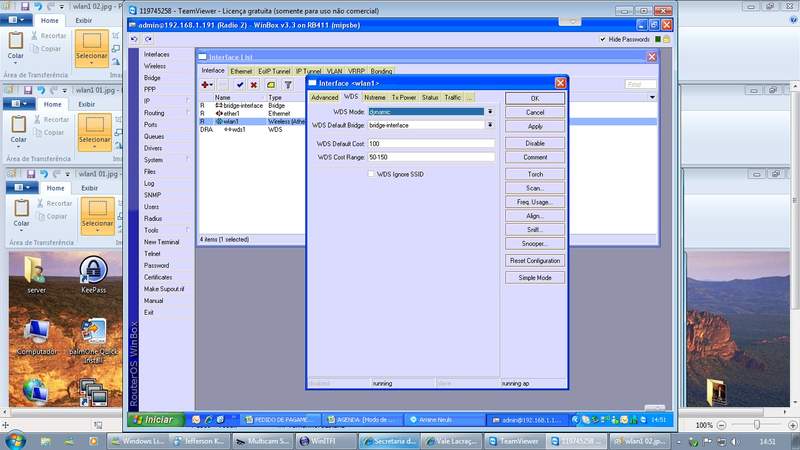Image resolution: width=800 pixels, height=450 pixels.
Task: Expand the IP submenu in WinBox sidebar
Action: pyautogui.click(x=188, y=101)
